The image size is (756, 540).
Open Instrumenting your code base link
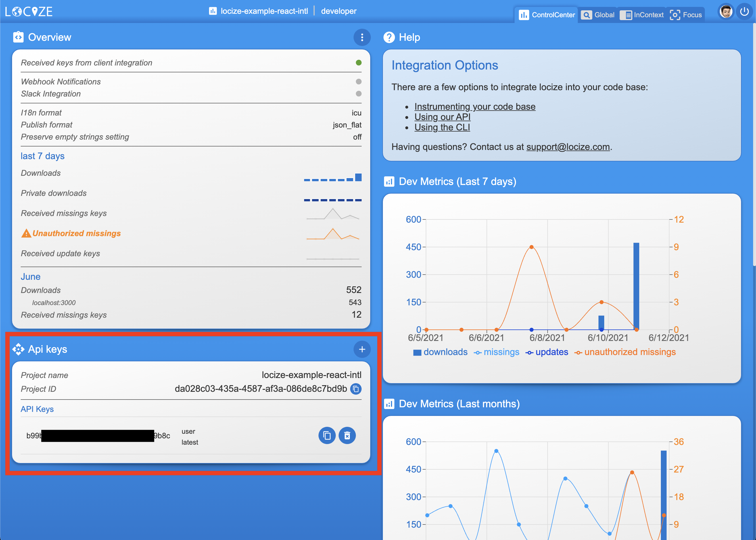475,106
